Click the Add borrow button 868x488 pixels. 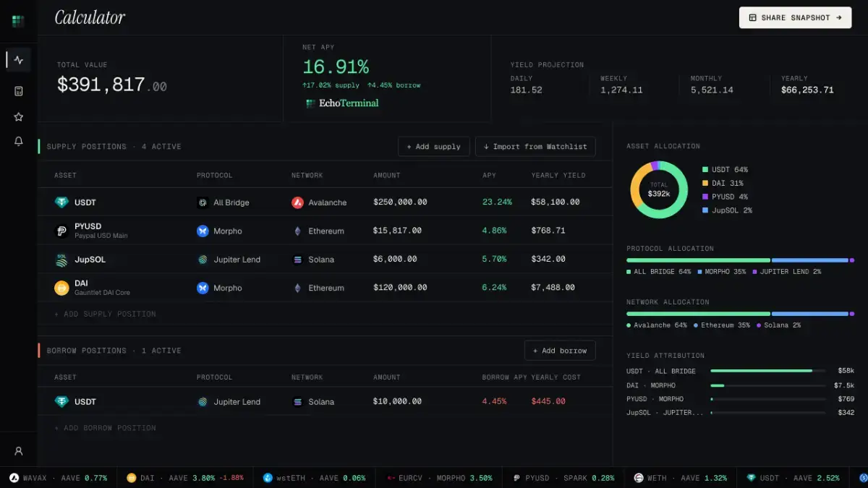pos(560,351)
